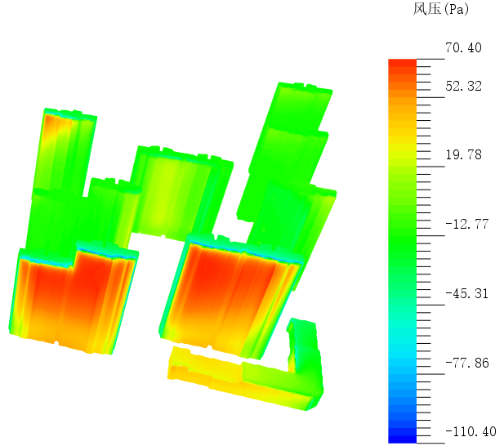The height and width of the screenshot is (446, 504).
Task: Select the 52.32 legend value
Action: (x=463, y=86)
